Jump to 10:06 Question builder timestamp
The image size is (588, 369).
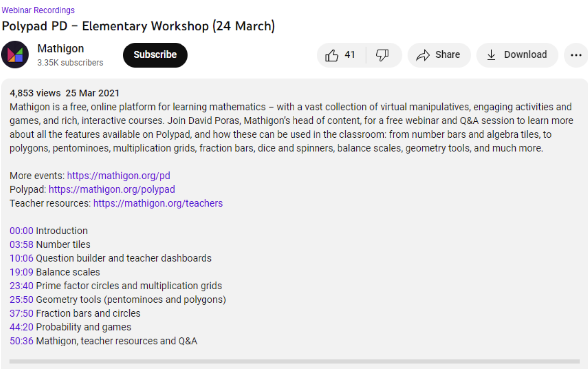pyautogui.click(x=21, y=258)
